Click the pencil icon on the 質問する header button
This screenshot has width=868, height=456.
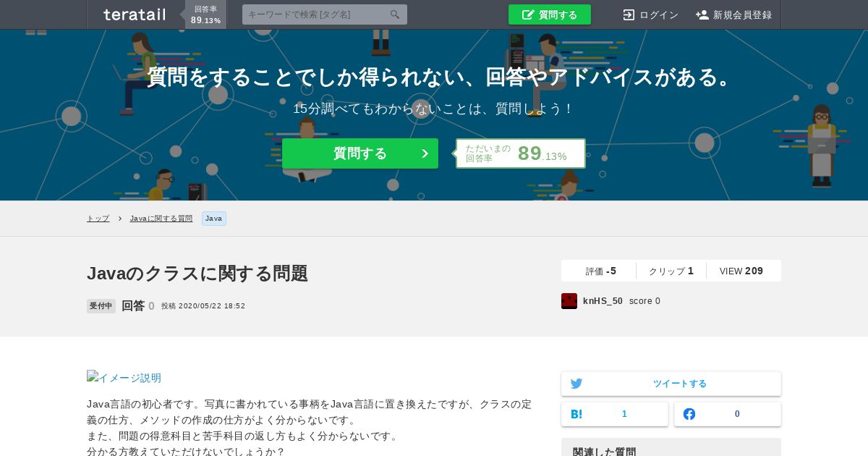(x=528, y=14)
